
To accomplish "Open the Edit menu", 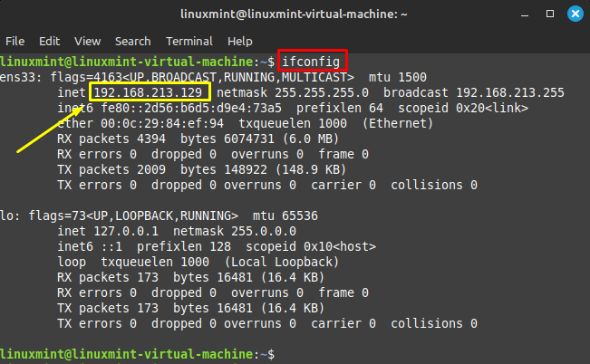I will point(49,42).
